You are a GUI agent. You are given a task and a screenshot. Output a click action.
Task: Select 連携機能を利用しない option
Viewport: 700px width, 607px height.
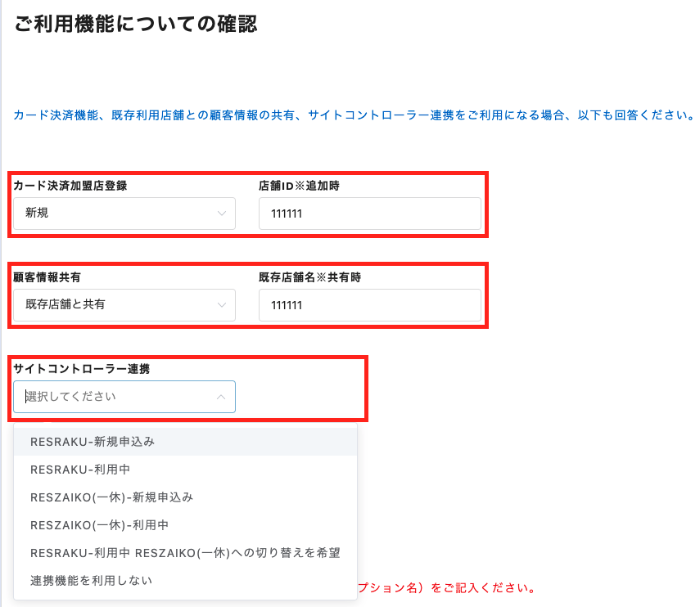(91, 581)
